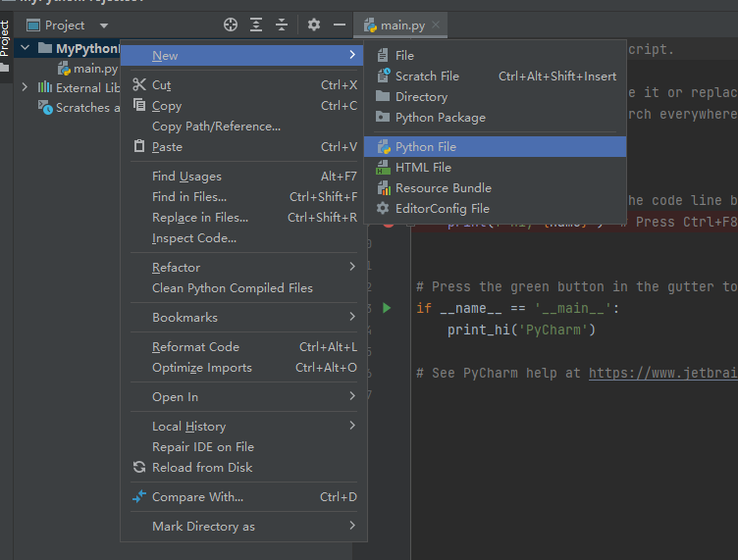Expand the Local History submenu arrow
The width and height of the screenshot is (738, 560).
click(352, 426)
